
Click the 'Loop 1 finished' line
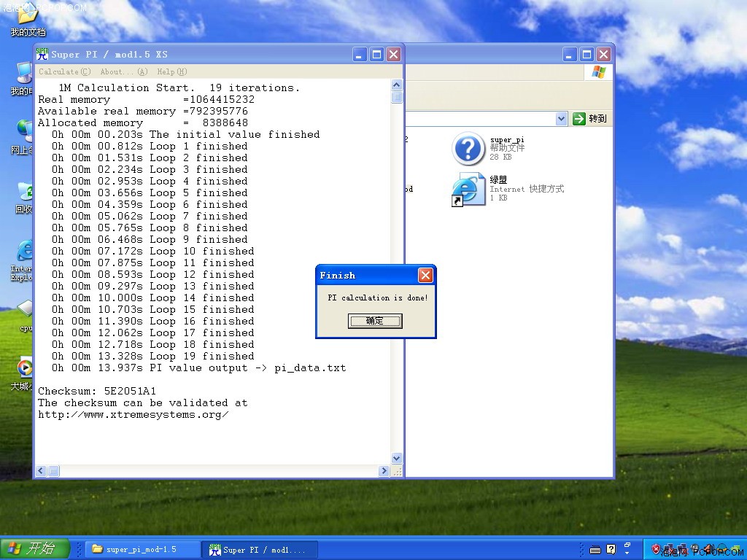click(150, 146)
